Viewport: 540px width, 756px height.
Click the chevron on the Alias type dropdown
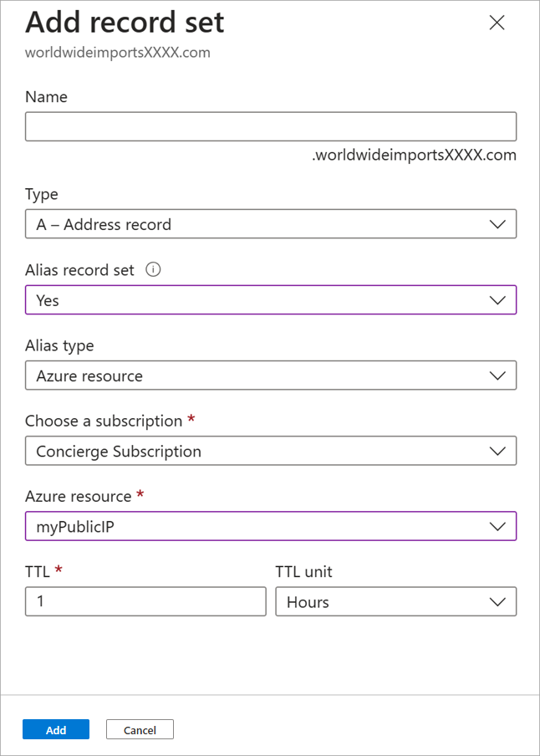(497, 375)
